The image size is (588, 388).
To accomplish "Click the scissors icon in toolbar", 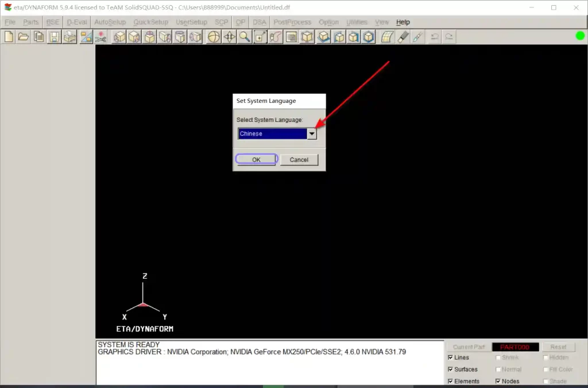I will 100,37.
